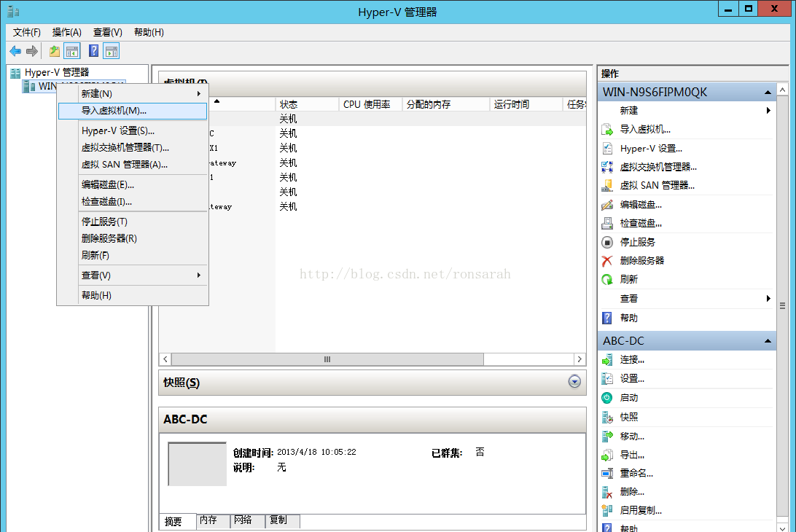Choose 删除服务器(R) from context menu

click(133, 238)
